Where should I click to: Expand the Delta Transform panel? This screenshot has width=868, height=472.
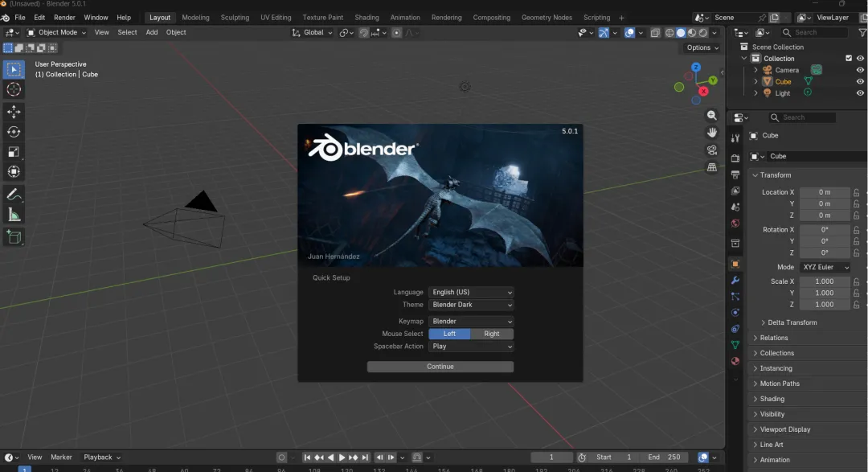(792, 322)
